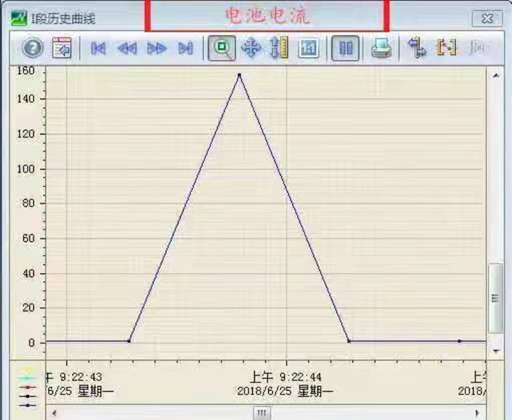Click the 0 value on Y axis

coord(31,343)
